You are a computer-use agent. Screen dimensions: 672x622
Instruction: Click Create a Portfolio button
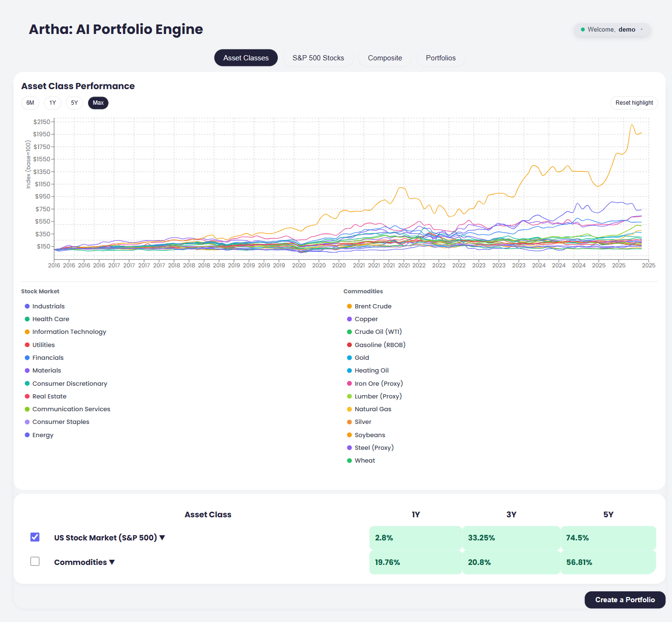[625, 600]
